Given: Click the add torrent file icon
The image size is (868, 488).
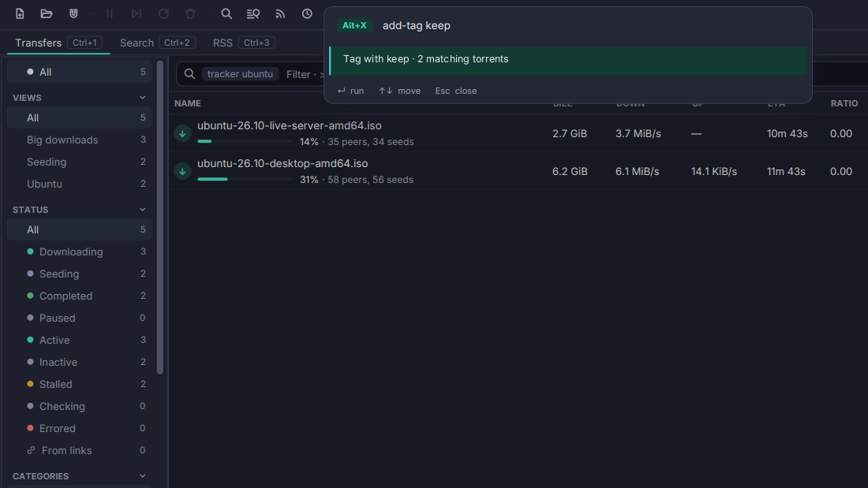Looking at the screenshot, I should (20, 14).
